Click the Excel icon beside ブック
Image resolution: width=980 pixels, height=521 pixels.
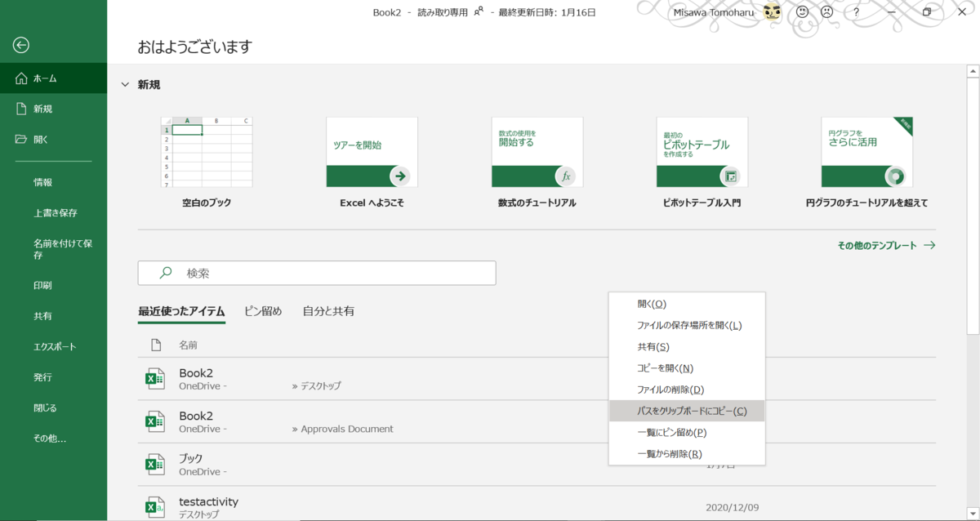[154, 464]
